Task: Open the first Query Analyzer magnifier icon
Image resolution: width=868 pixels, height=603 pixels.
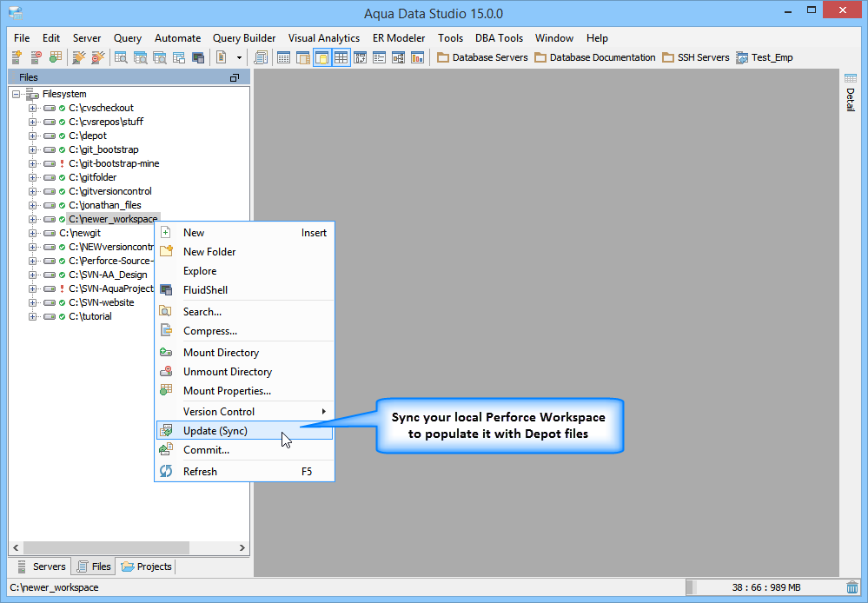Action: tap(121, 57)
